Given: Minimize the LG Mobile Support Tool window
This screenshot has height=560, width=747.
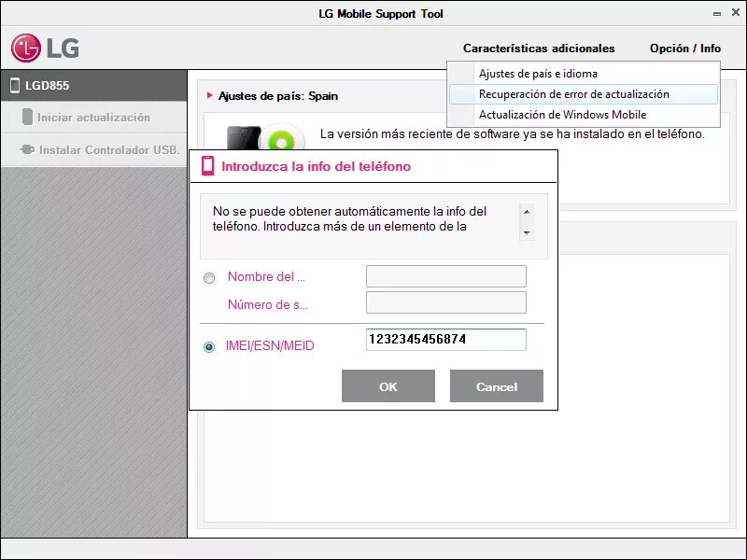Looking at the screenshot, I should 717,14.
